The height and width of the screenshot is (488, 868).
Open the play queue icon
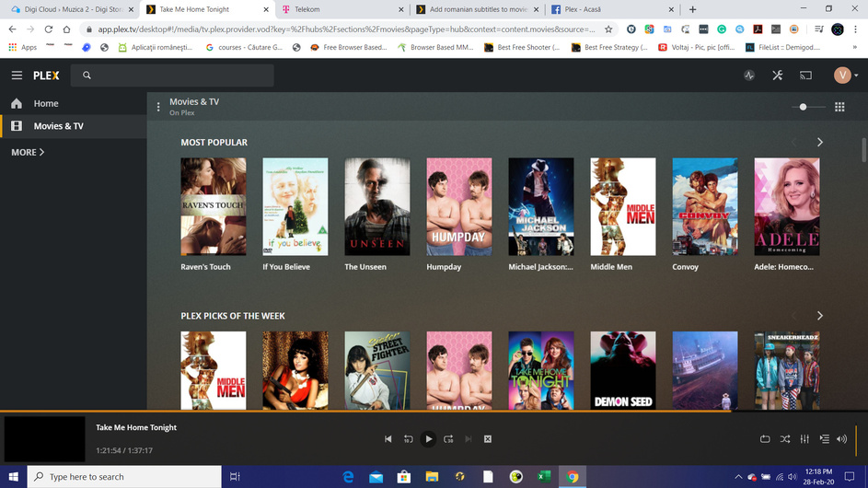[x=825, y=439]
